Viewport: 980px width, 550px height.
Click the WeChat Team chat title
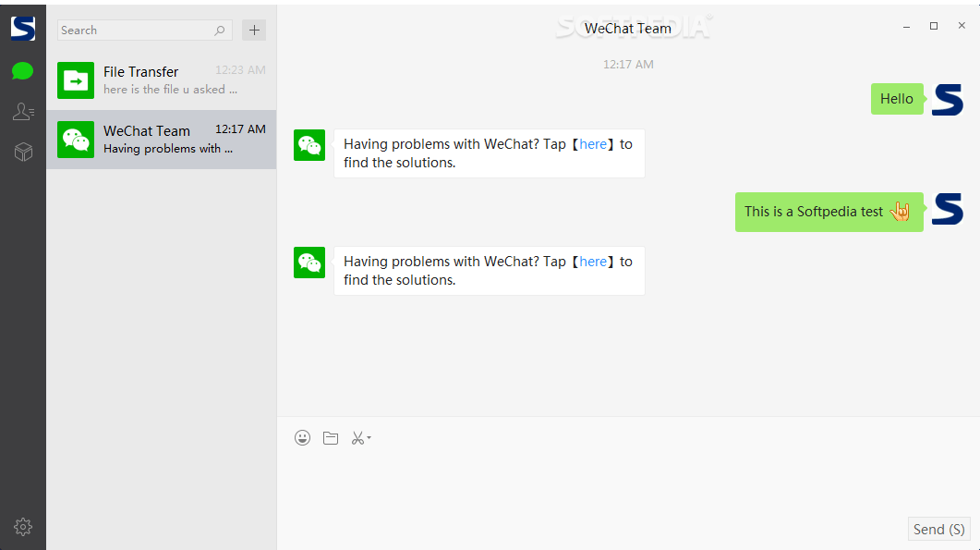click(627, 29)
